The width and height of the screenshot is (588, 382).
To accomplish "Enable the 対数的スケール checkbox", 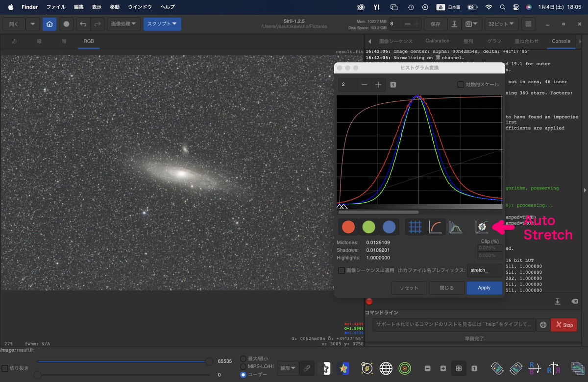I will coord(461,85).
